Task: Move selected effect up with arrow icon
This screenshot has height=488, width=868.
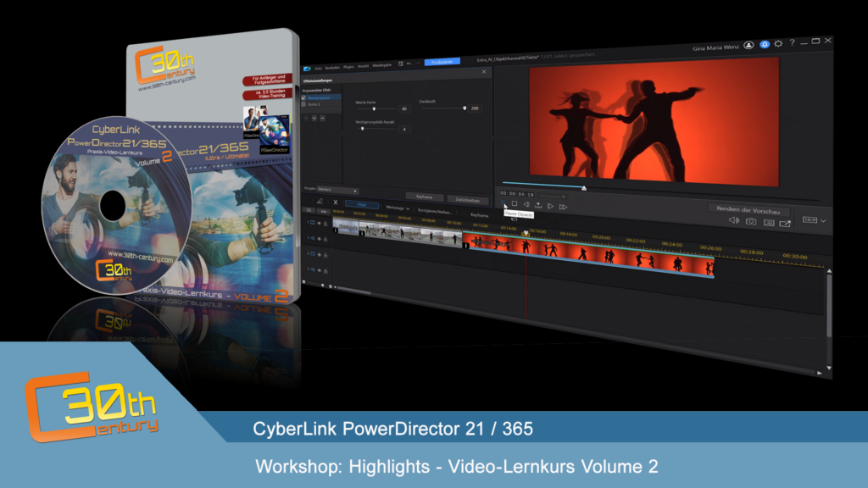Action: pos(306,118)
